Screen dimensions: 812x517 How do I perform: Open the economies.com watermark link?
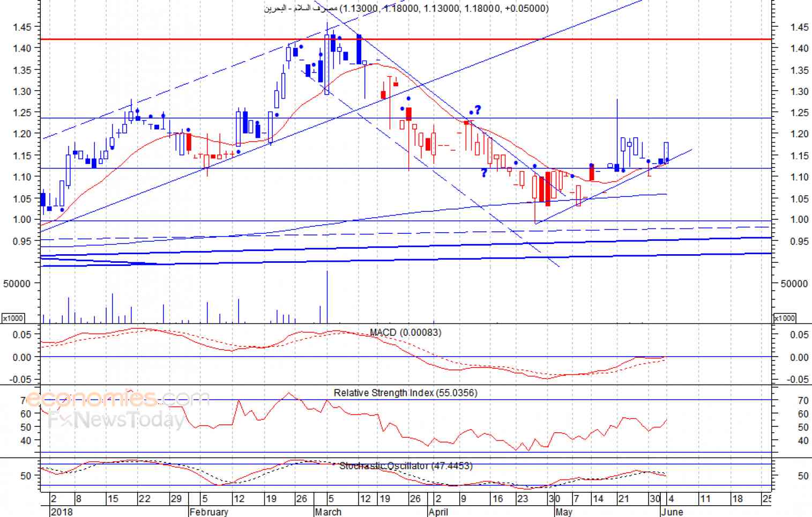tap(117, 398)
